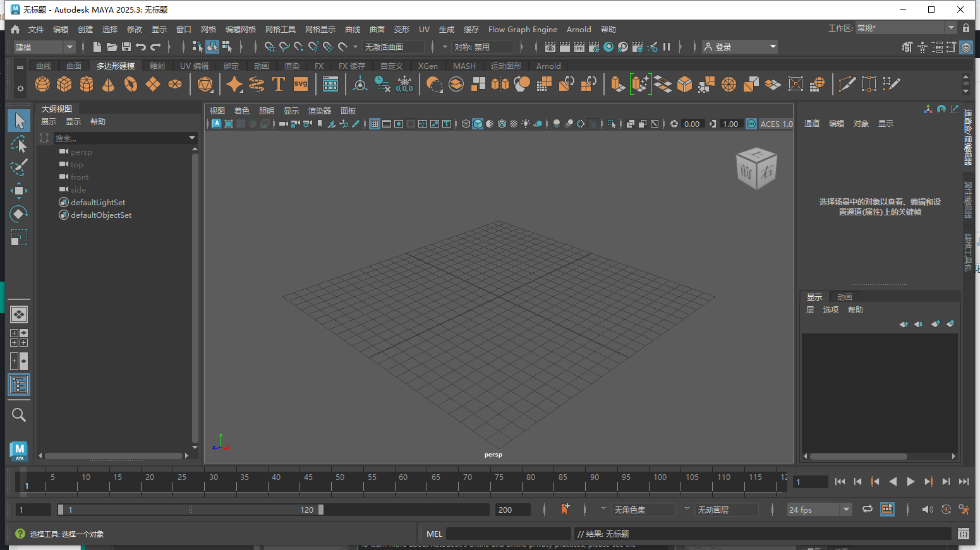Image resolution: width=980 pixels, height=550 pixels.
Task: Create a polygon cylinder from the shelf
Action: click(x=87, y=84)
